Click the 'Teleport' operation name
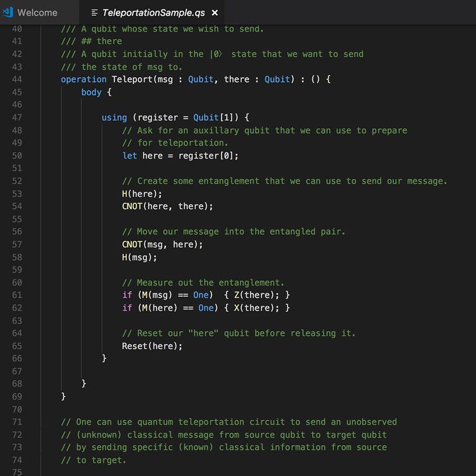Image resolution: width=476 pixels, height=476 pixels. [x=132, y=79]
